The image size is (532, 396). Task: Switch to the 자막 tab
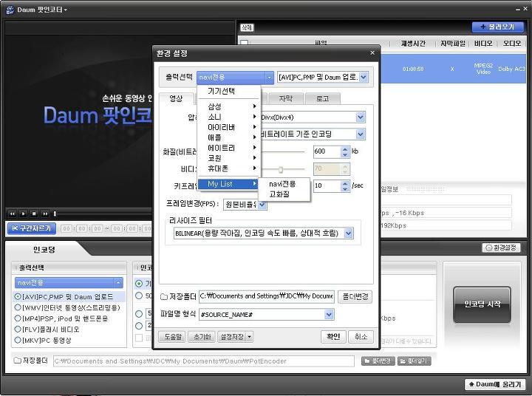[285, 98]
